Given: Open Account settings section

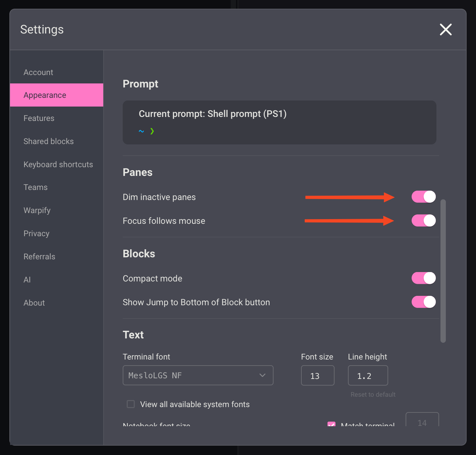Looking at the screenshot, I should point(38,72).
